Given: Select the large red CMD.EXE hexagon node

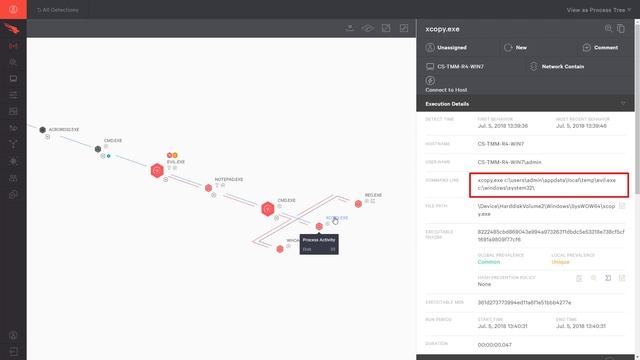Looking at the screenshot, I should (268, 209).
